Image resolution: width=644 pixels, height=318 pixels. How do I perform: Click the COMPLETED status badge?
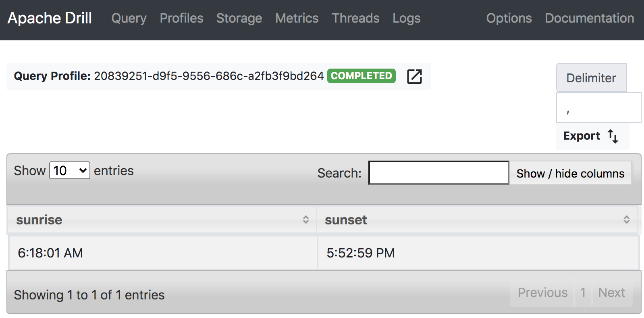361,76
